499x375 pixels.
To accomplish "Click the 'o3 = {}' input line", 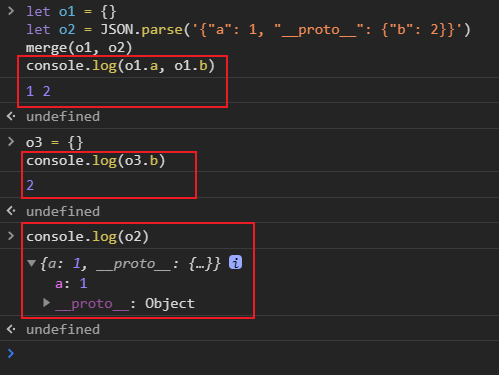I will tap(55, 143).
